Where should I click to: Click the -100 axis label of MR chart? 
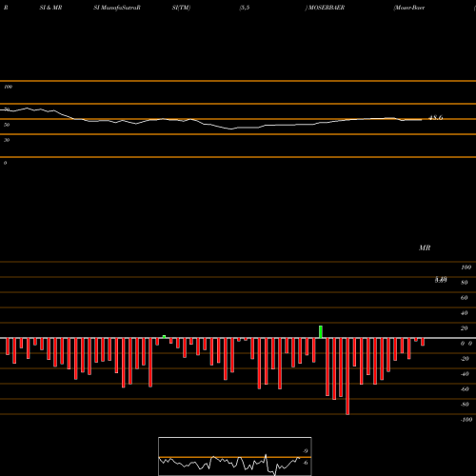(466, 420)
